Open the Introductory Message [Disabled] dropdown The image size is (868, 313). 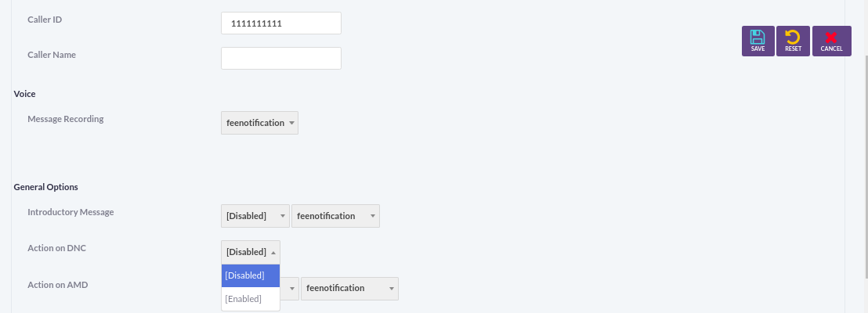(x=255, y=216)
